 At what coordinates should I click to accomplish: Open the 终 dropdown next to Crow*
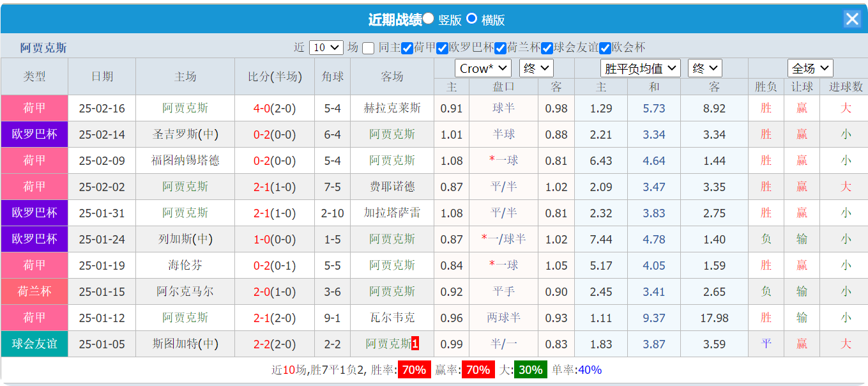(x=535, y=68)
